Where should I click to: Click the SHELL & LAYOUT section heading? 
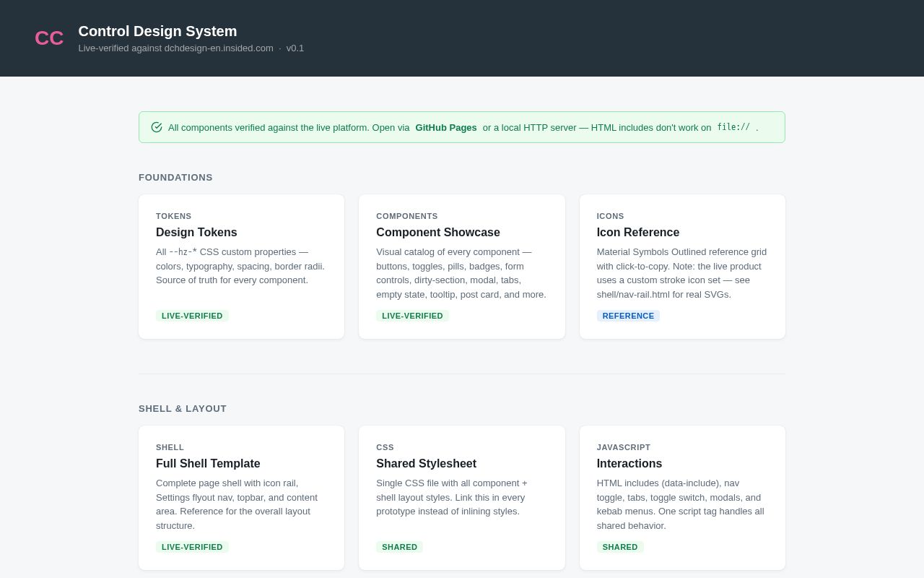(183, 409)
